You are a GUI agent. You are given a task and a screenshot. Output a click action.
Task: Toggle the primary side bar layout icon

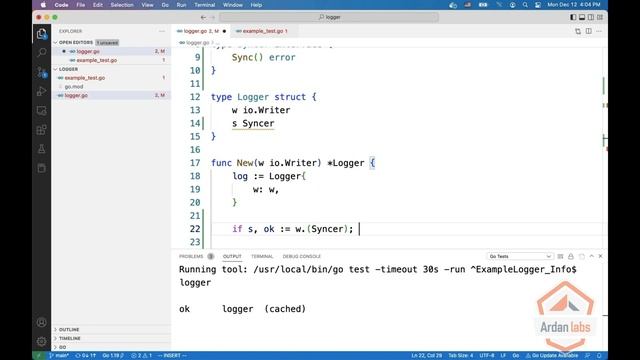pyautogui.click(x=573, y=17)
